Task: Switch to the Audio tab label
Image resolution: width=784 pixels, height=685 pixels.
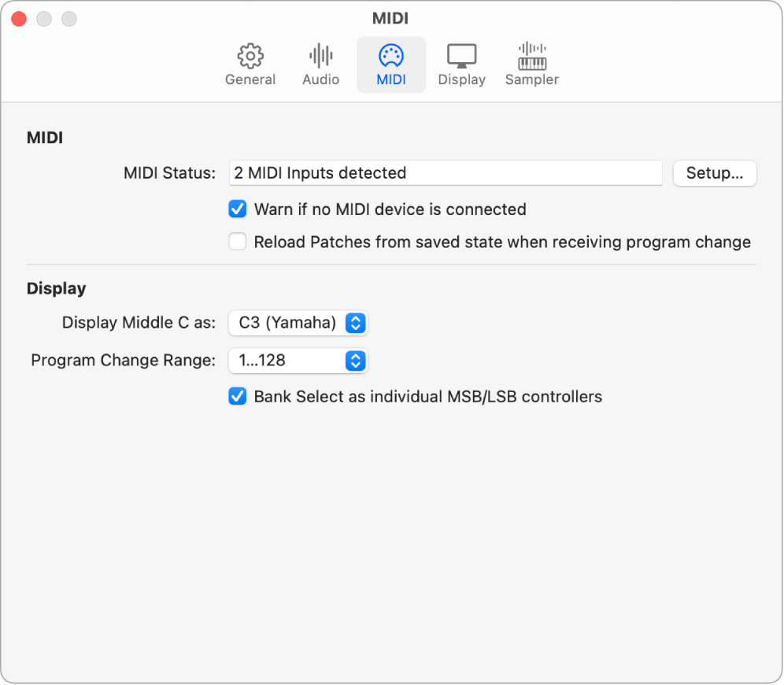Action: (x=320, y=80)
